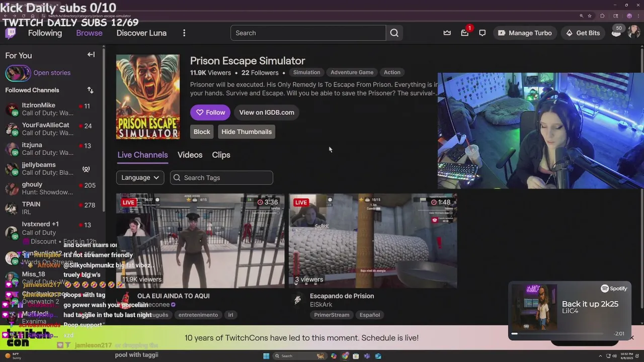Click Manage Turbo button
The width and height of the screenshot is (644, 362).
coord(524,33)
